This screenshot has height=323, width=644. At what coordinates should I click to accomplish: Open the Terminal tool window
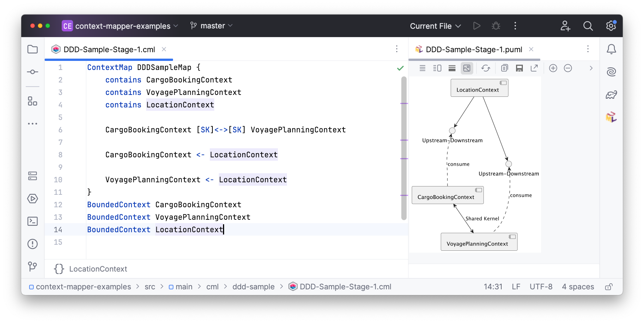click(x=33, y=221)
